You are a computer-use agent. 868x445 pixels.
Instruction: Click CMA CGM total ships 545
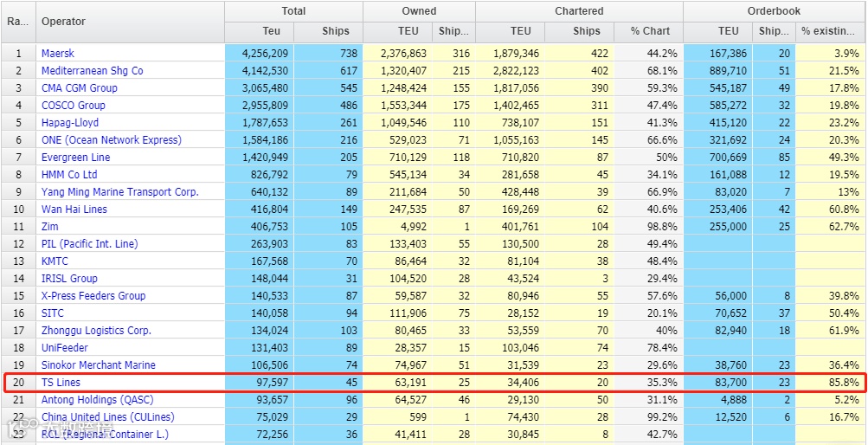pyautogui.click(x=328, y=88)
